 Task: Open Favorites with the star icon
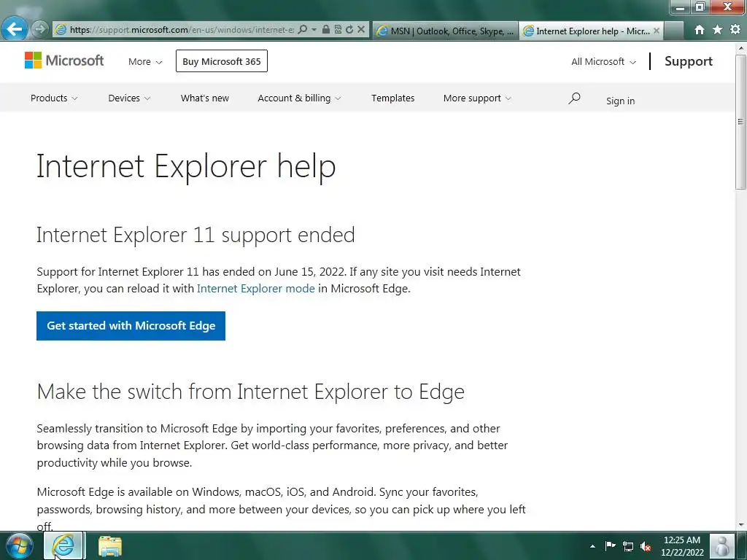click(718, 29)
